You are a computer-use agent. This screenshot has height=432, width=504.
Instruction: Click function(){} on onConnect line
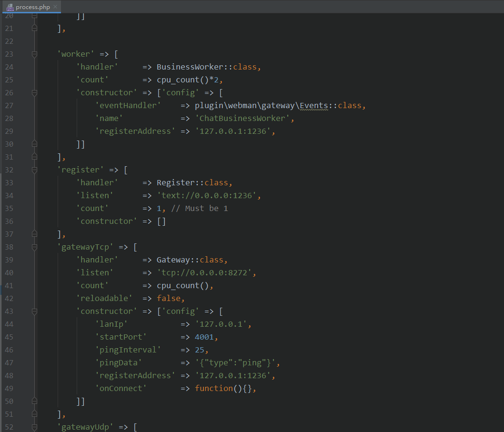coord(223,388)
